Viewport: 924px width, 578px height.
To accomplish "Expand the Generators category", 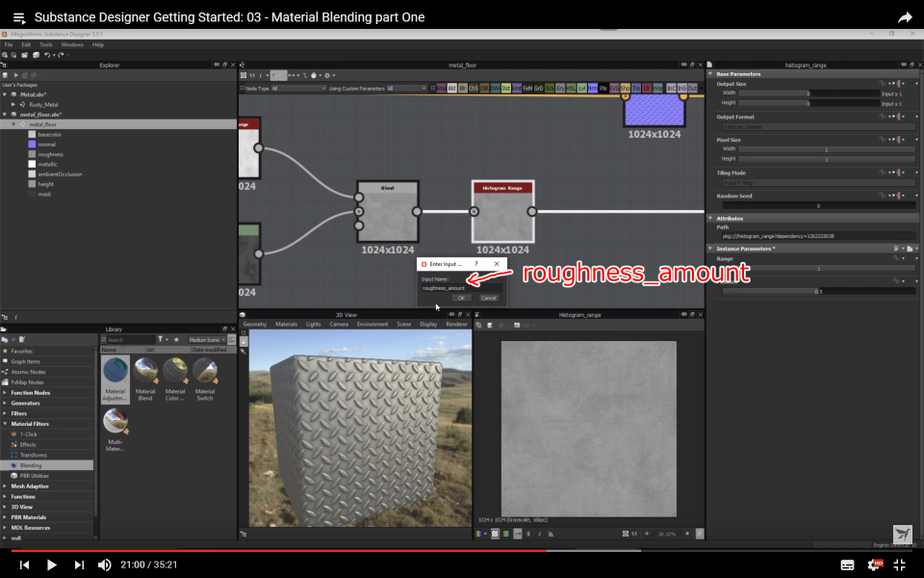I will click(x=5, y=403).
